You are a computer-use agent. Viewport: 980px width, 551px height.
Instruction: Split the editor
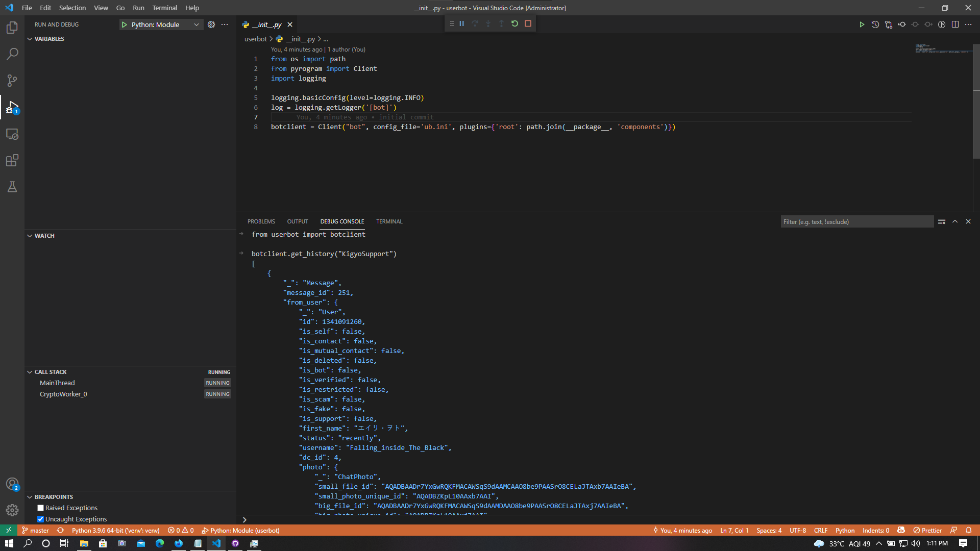[955, 24]
